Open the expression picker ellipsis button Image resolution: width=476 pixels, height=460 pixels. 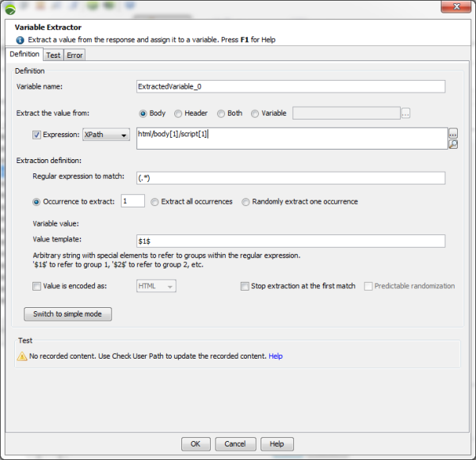point(453,133)
